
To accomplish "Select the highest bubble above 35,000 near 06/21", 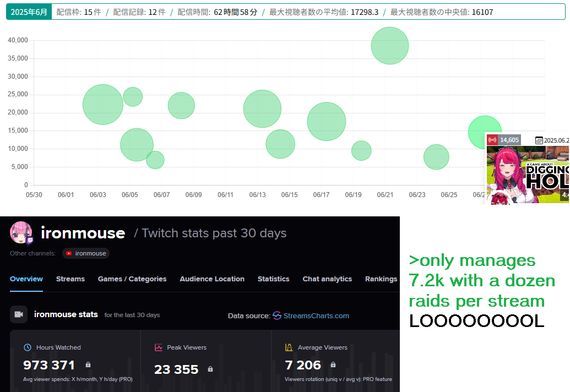I will click(390, 46).
